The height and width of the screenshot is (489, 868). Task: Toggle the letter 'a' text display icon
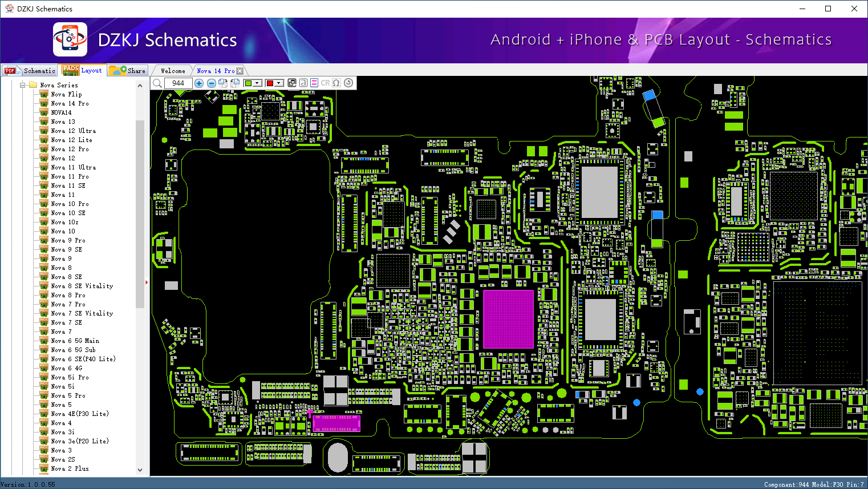303,83
